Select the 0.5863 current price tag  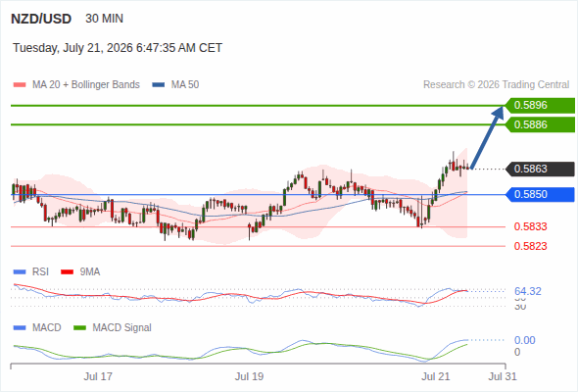(540, 169)
